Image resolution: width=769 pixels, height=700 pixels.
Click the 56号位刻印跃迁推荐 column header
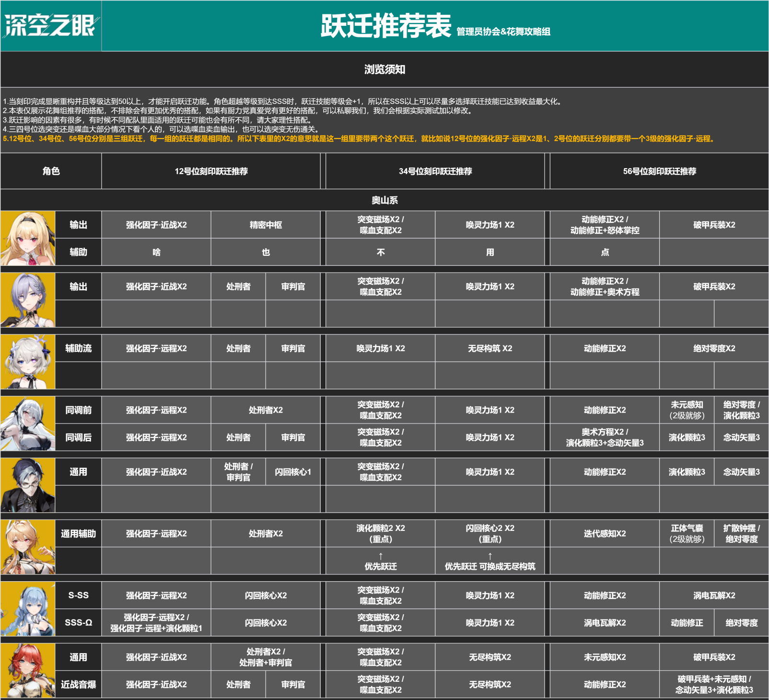coord(659,171)
